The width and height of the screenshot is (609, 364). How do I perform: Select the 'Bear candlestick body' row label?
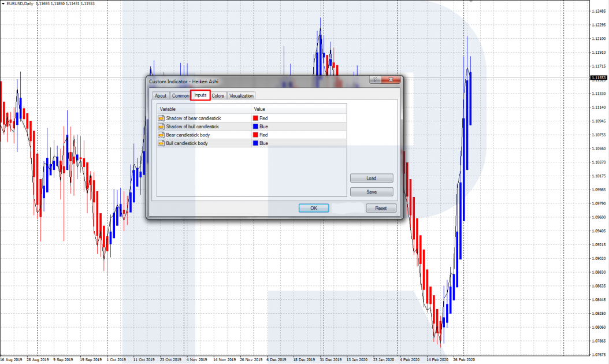(188, 135)
